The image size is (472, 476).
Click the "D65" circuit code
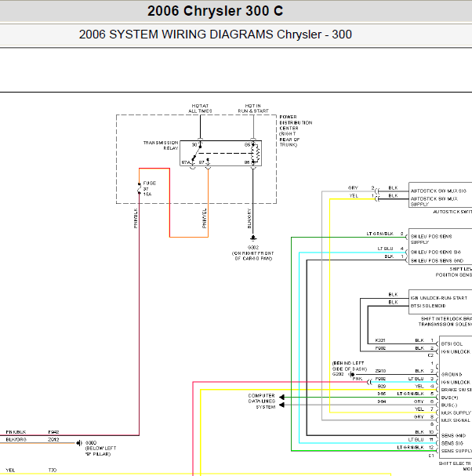coord(382,394)
